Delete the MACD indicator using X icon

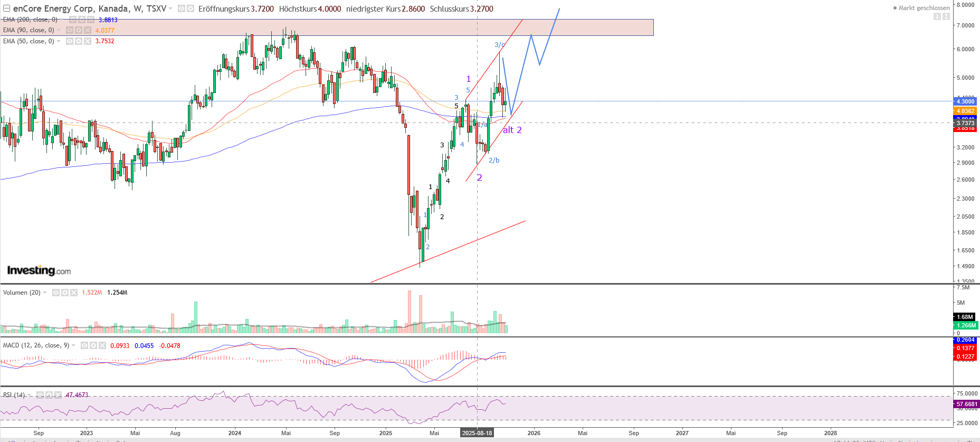102,346
